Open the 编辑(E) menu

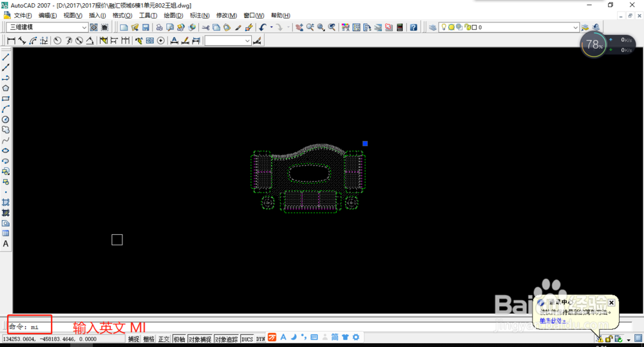[x=48, y=15]
